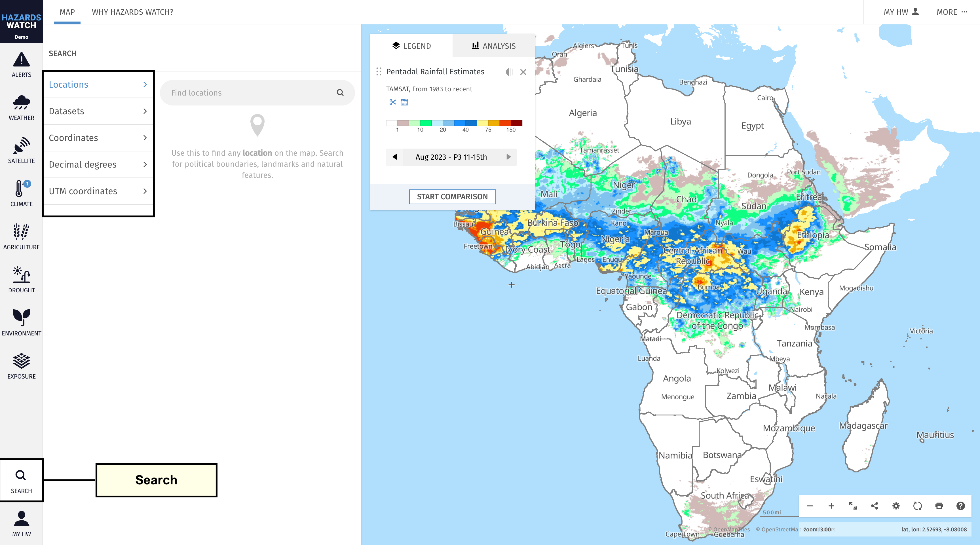Click the share map icon
The image size is (980, 545).
(x=874, y=506)
